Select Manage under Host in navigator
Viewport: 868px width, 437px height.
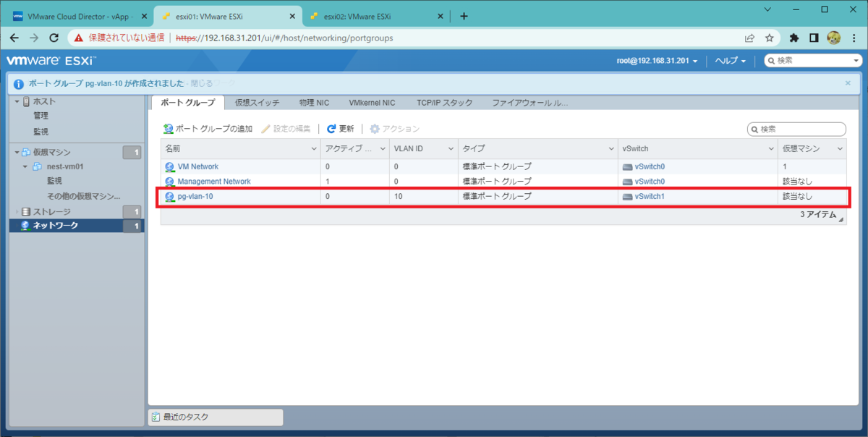[x=41, y=116]
